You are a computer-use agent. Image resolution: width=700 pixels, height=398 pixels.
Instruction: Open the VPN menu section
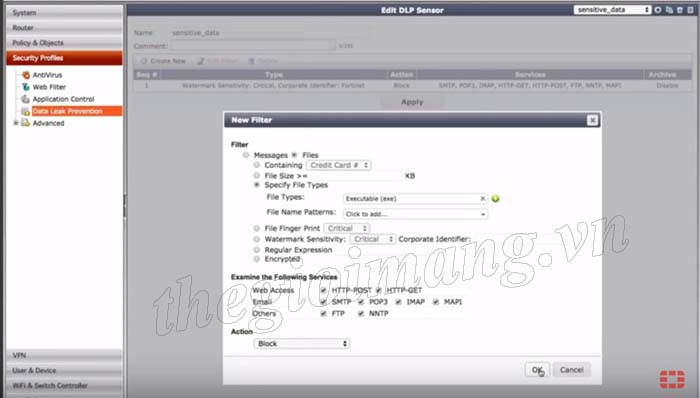tap(64, 356)
